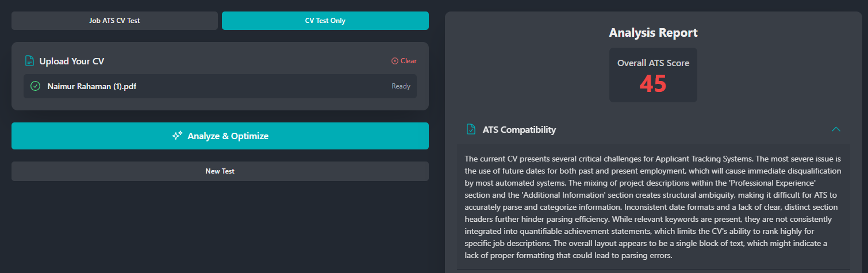Image resolution: width=868 pixels, height=273 pixels.
Task: Click the ATS Compatibility file-check icon
Action: coord(471,129)
